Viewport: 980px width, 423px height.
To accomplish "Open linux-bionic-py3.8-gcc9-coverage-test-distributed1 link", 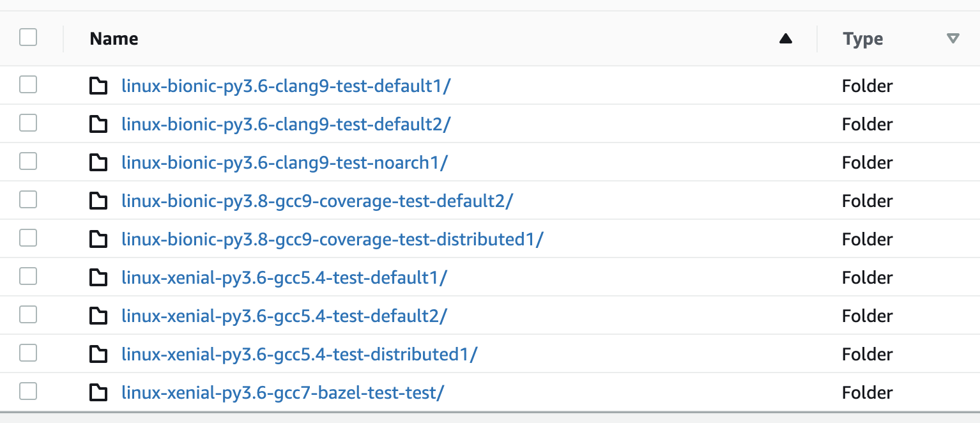I will point(332,239).
